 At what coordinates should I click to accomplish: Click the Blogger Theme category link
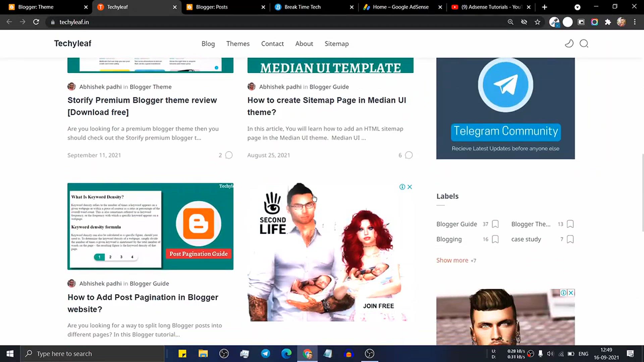(x=151, y=87)
